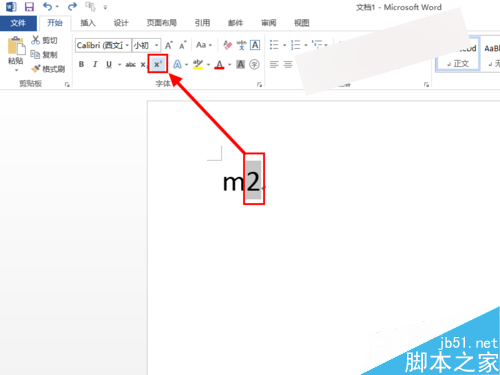Viewport: 500px width, 375px height.
Task: Toggle character border (boxed A)
Action: (255, 45)
